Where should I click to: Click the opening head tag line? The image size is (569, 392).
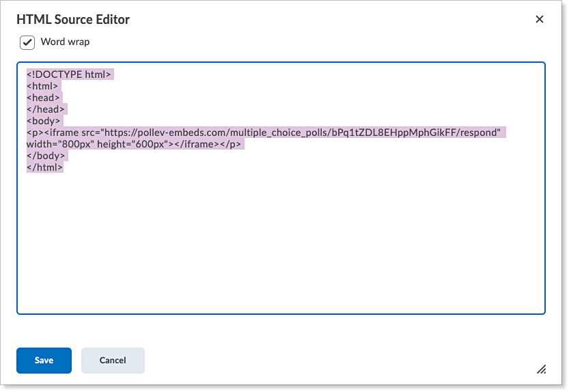43,98
